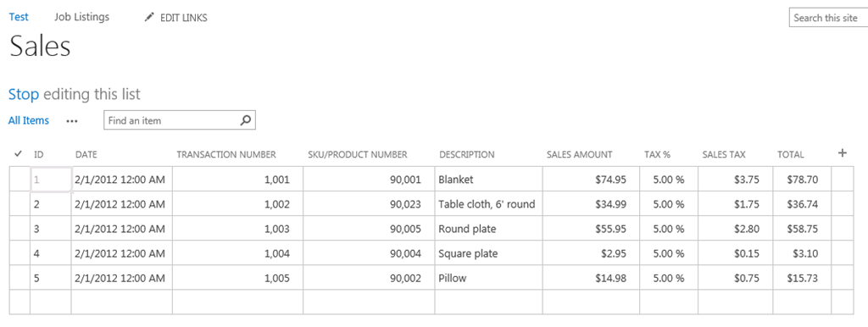The height and width of the screenshot is (327, 868).
Task: Click the $55.95 sales amount cell
Action: coord(591,229)
